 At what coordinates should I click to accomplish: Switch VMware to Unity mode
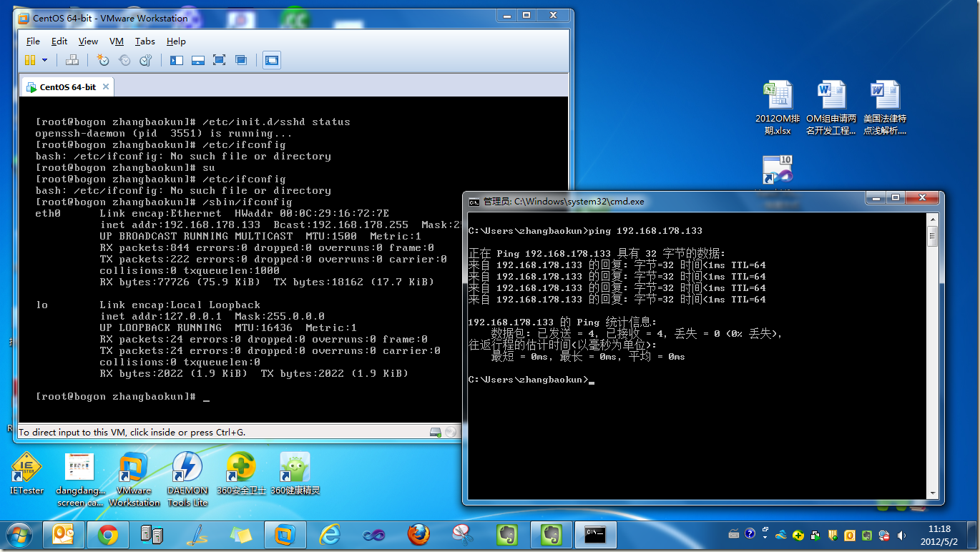pyautogui.click(x=241, y=61)
